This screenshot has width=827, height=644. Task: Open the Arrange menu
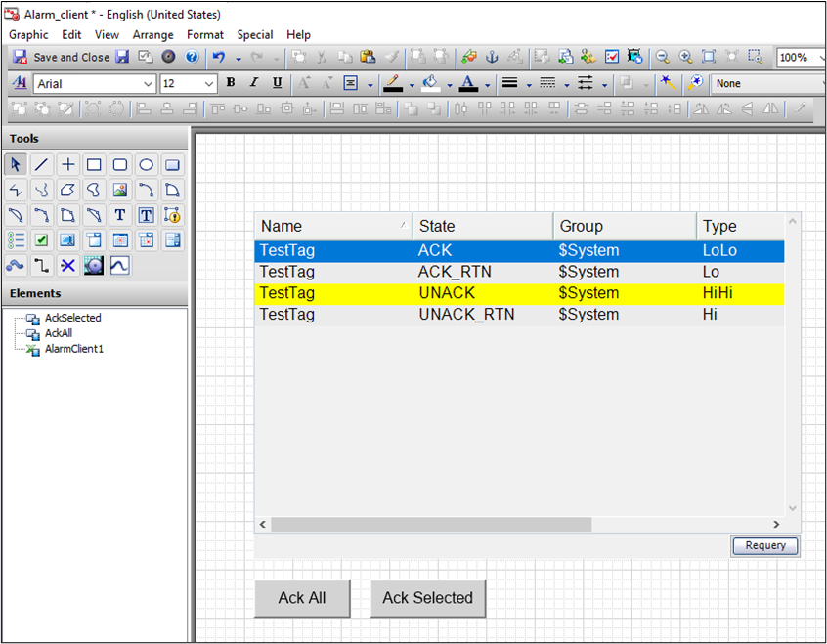[152, 34]
